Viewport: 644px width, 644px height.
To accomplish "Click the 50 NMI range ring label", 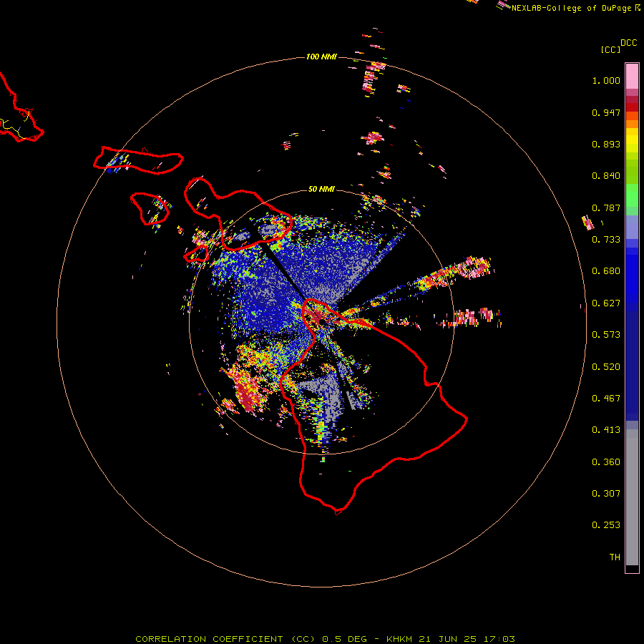I will click(x=321, y=189).
